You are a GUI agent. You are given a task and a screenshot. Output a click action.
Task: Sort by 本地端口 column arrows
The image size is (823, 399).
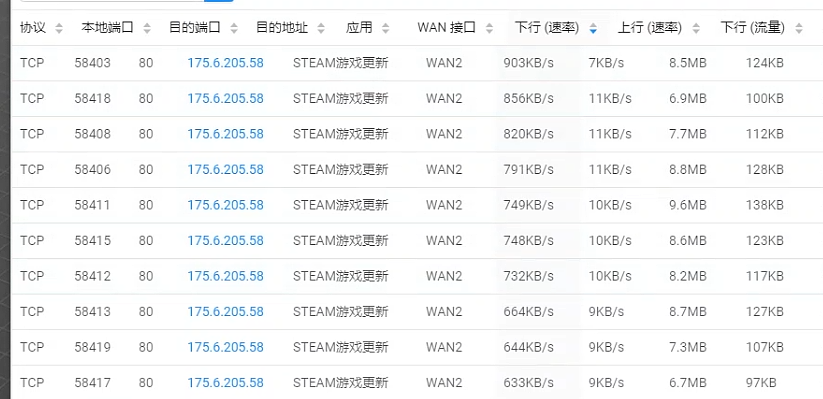[147, 28]
